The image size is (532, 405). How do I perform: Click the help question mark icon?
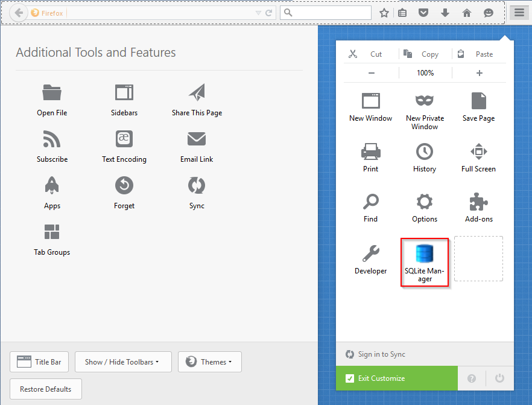pos(472,378)
